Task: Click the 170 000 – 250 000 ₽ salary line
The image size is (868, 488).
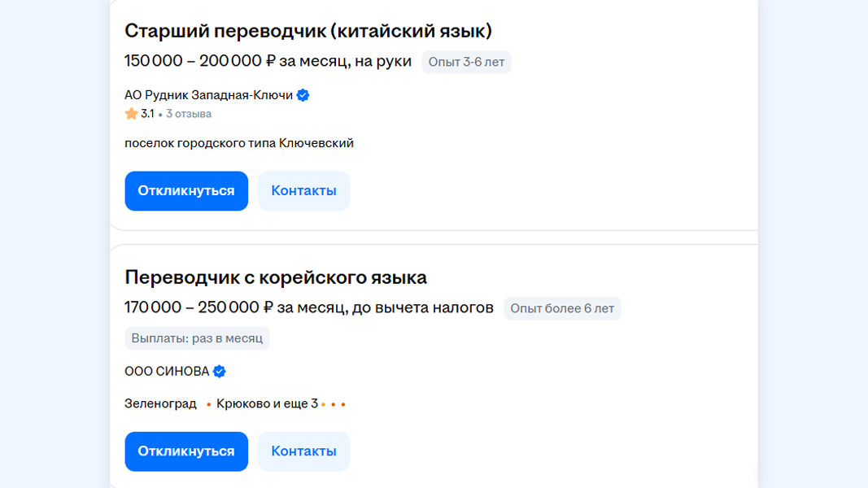Action: [x=308, y=307]
